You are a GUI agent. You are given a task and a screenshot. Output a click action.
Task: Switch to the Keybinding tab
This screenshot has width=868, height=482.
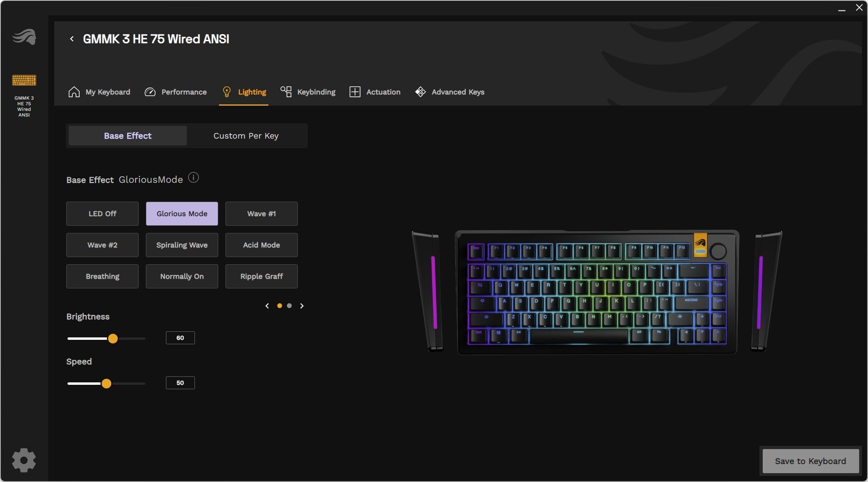tap(308, 92)
